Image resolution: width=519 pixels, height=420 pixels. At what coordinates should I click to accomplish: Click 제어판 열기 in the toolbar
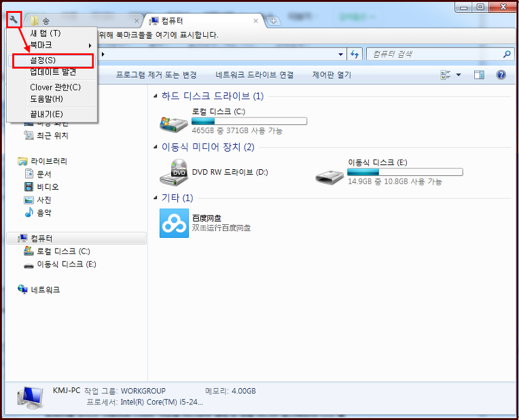tap(332, 75)
